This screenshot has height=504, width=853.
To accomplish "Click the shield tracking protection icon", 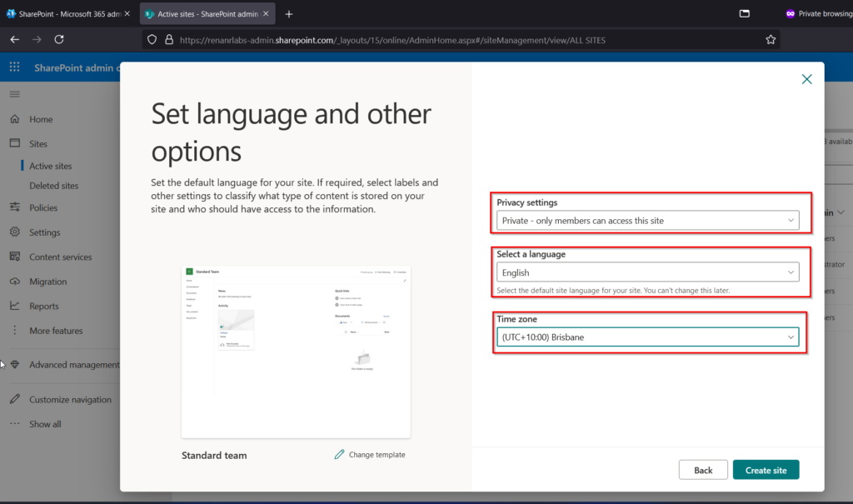I will coord(152,40).
